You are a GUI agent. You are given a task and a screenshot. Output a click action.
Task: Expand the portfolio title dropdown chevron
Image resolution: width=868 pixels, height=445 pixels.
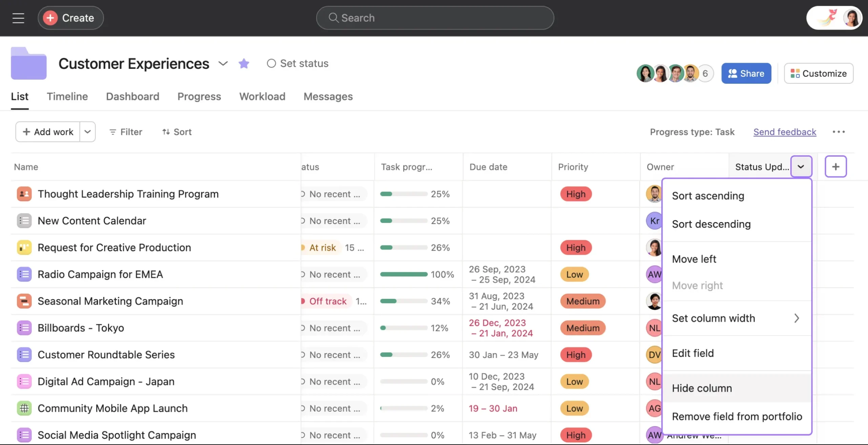coord(223,63)
